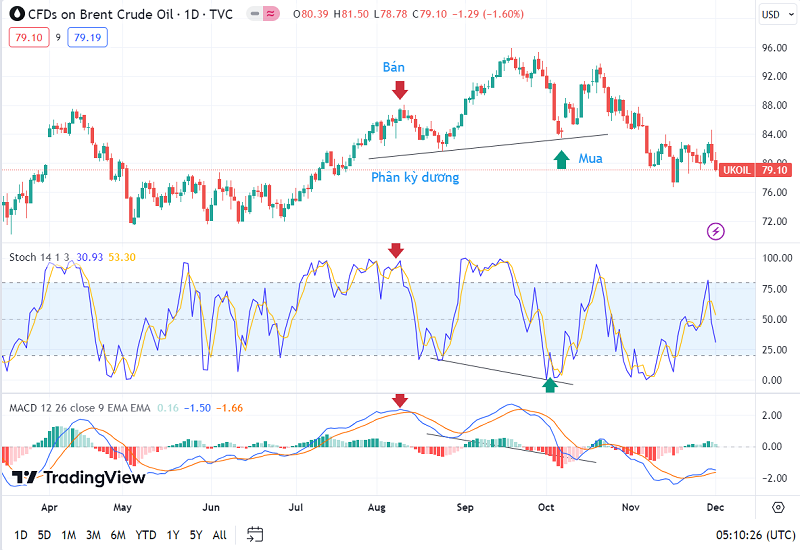Click the TradingView logo

(x=78, y=478)
